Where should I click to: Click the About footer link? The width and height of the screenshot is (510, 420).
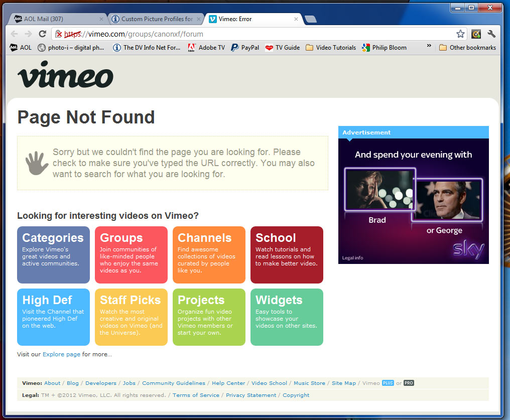[52, 383]
